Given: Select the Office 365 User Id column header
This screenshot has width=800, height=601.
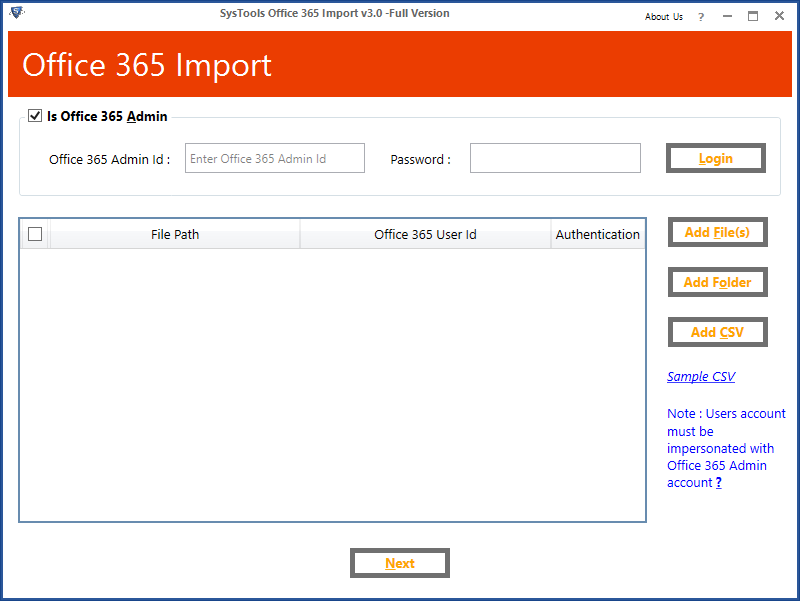Looking at the screenshot, I should tap(425, 235).
